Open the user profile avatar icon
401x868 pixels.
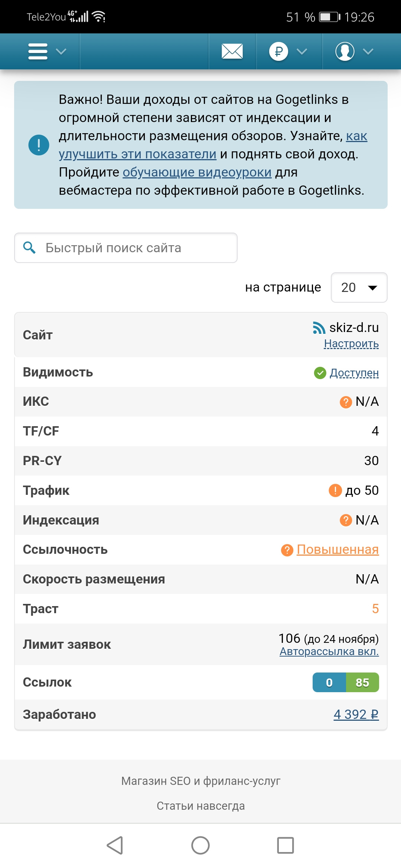[345, 51]
